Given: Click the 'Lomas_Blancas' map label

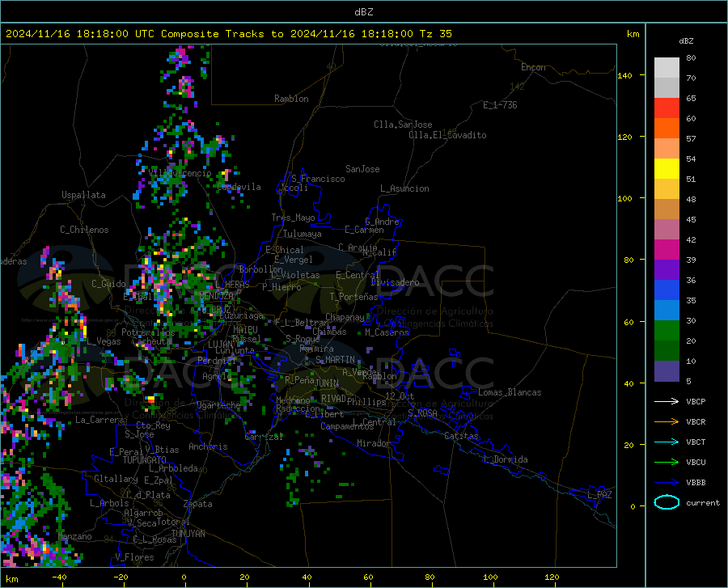Looking at the screenshot, I should click(x=510, y=392).
